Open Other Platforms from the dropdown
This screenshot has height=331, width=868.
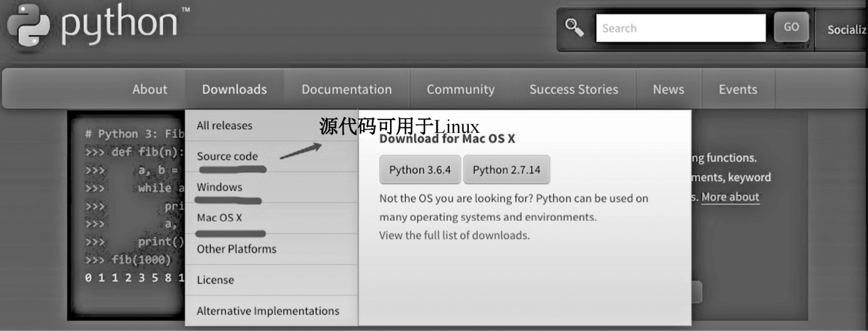[236, 249]
